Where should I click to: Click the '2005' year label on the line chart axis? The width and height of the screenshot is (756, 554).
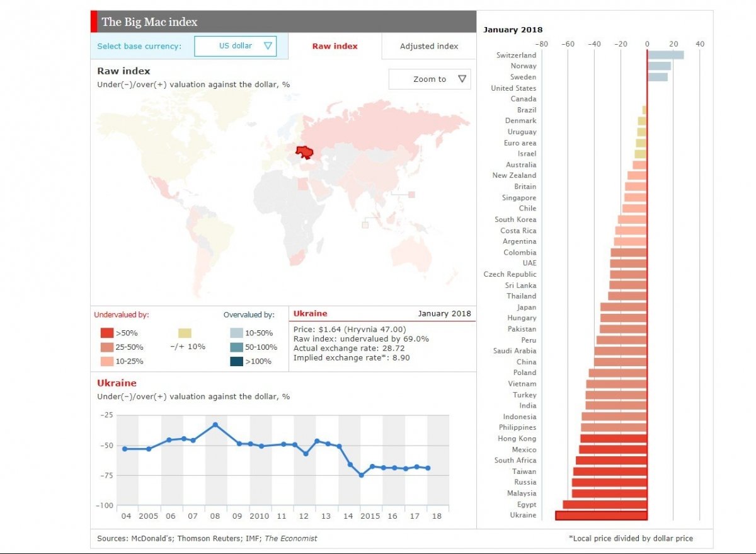pyautogui.click(x=149, y=516)
